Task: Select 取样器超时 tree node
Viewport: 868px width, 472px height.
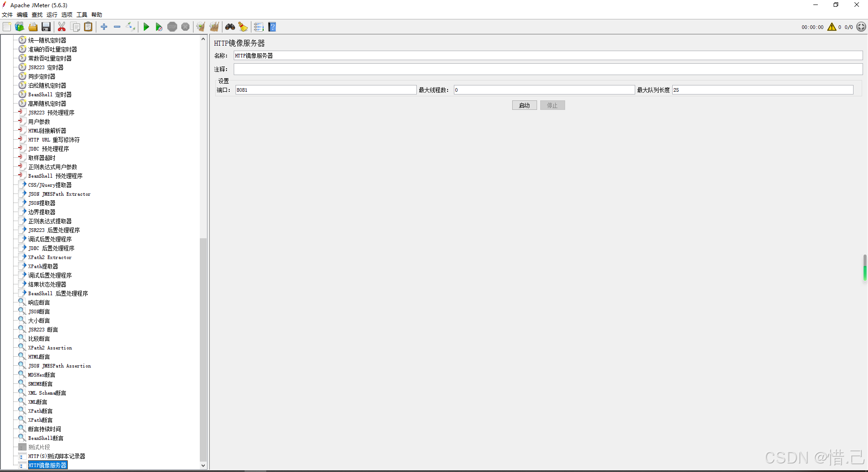Action: pyautogui.click(x=42, y=158)
